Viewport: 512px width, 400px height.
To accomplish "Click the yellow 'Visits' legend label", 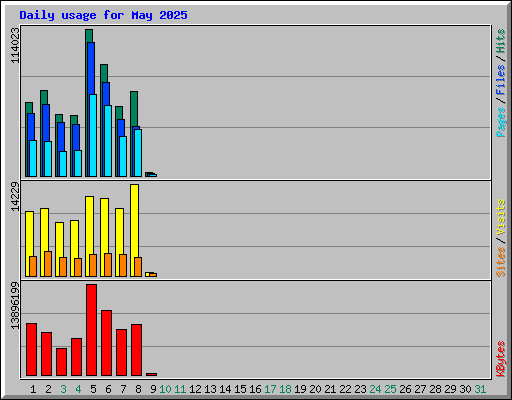I will (x=500, y=218).
